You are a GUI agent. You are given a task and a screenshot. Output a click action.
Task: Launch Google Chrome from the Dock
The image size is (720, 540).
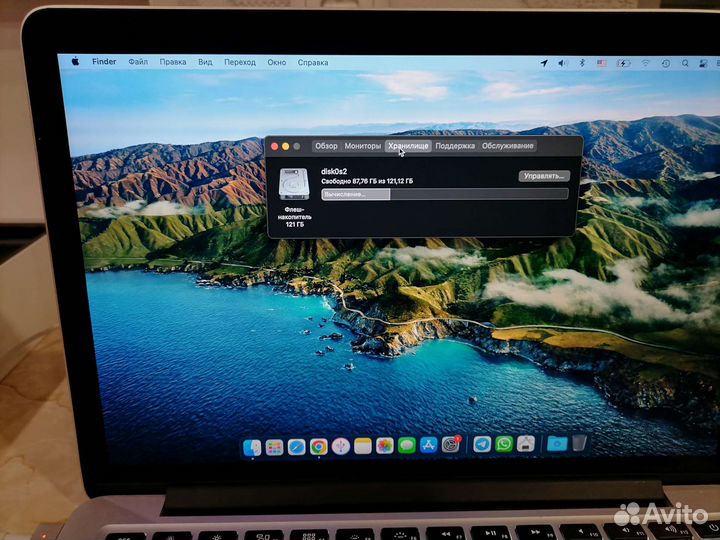[318, 446]
